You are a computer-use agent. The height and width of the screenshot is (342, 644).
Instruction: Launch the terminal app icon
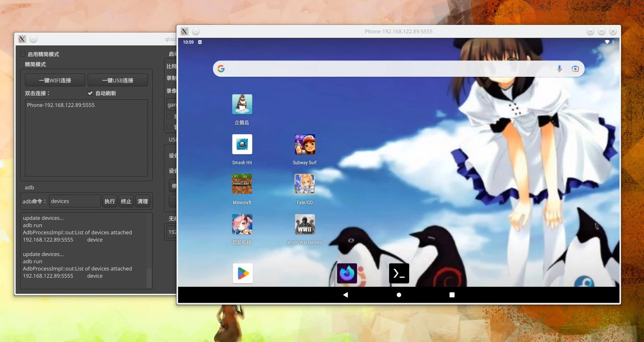(399, 273)
